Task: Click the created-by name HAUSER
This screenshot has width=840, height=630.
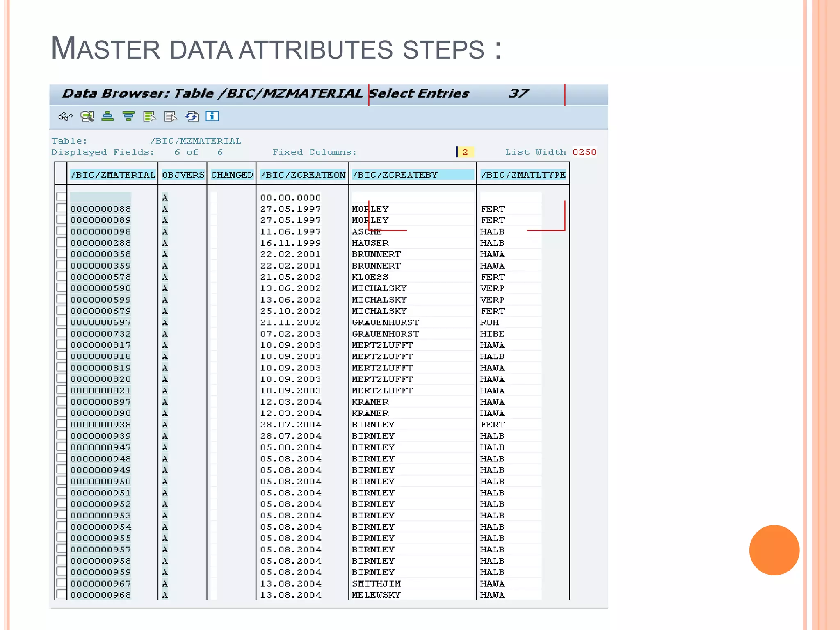Action: 370,243
